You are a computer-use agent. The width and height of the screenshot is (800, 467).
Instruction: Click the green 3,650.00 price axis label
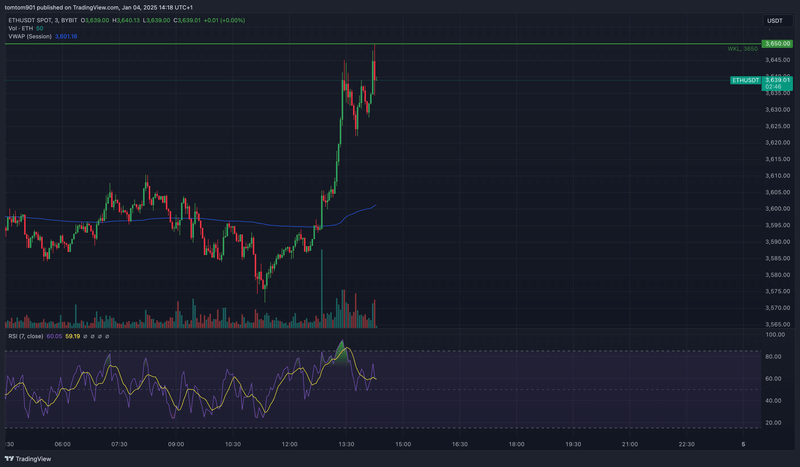[x=777, y=44]
